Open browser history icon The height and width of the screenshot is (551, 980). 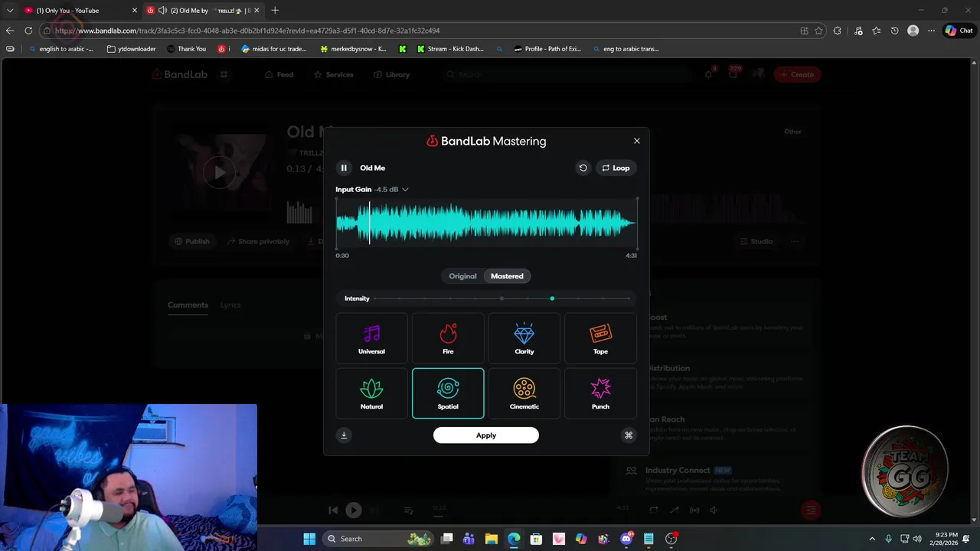coord(894,31)
